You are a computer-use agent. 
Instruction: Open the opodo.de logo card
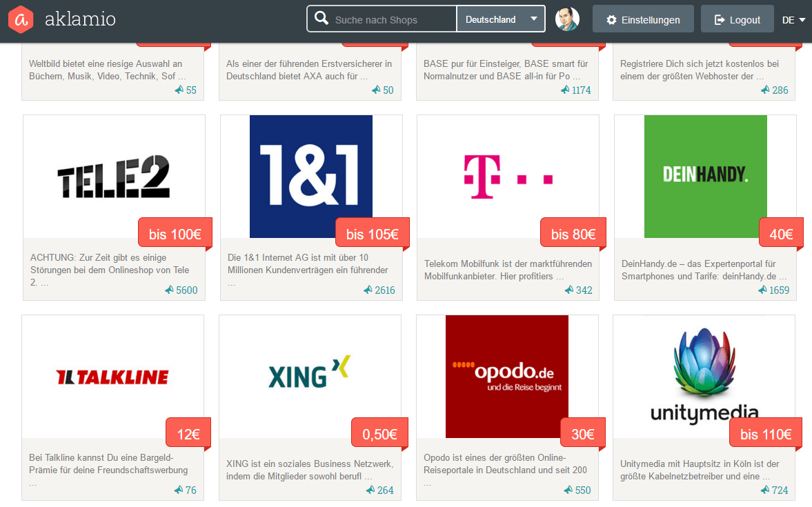coord(507,377)
